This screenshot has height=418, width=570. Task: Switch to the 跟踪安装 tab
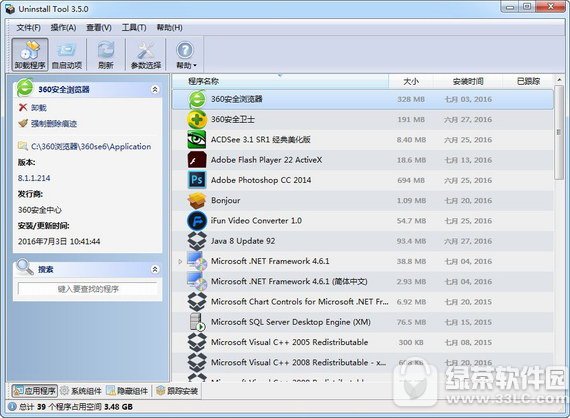pos(177,391)
